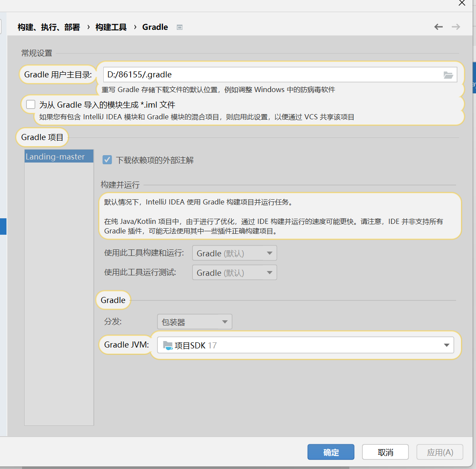This screenshot has width=476, height=469.
Task: Click the 使用此工具运行测试 label
Action: point(140,272)
